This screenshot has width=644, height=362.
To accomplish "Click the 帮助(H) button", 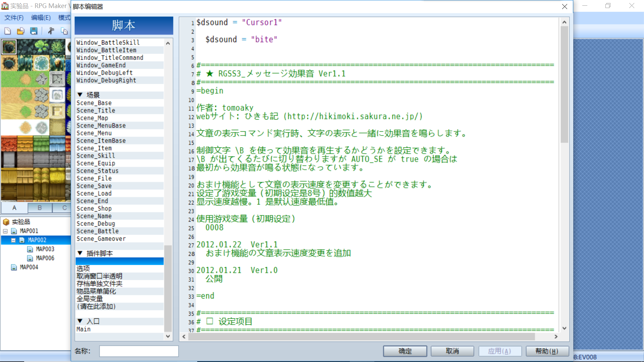I will 547,351.
